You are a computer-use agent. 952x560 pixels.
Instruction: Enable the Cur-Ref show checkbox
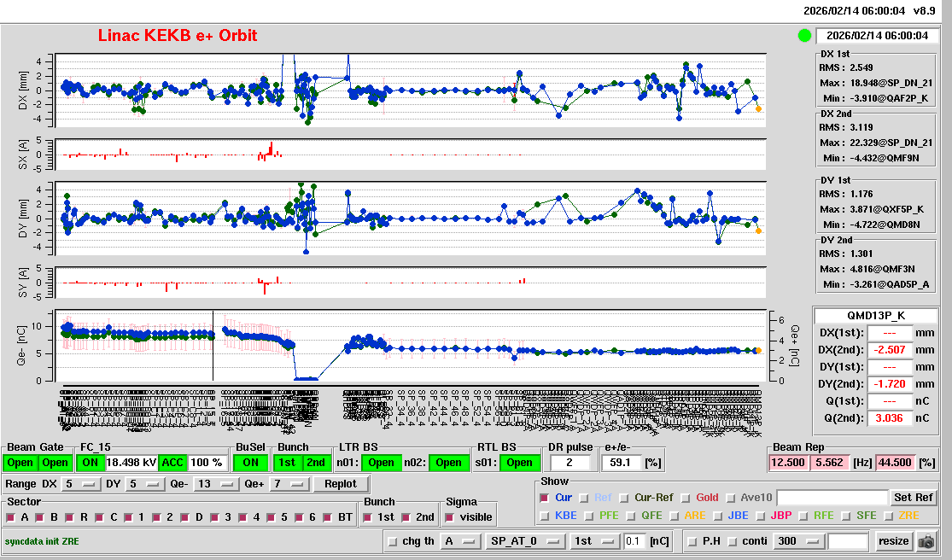[626, 498]
